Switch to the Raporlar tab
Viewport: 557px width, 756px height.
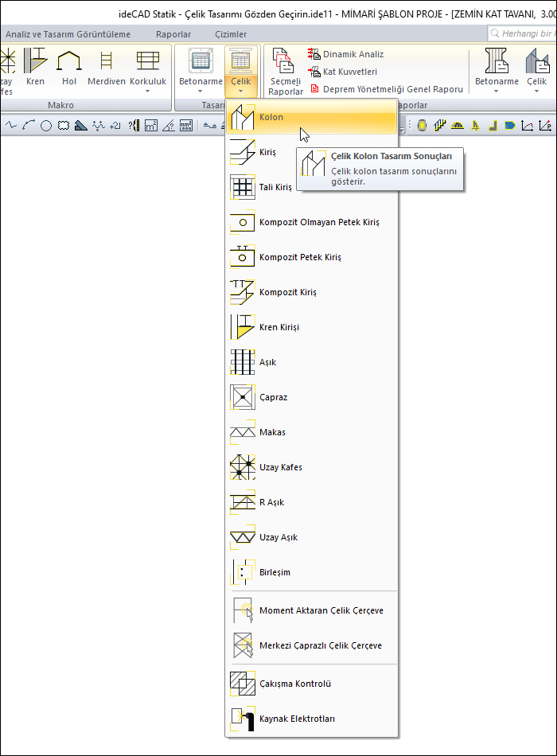point(173,34)
